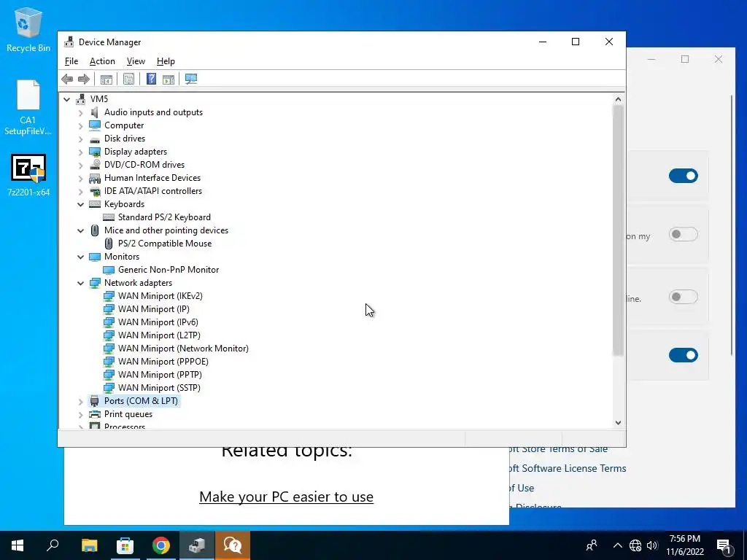Open the View menu
The width and height of the screenshot is (747, 560).
tap(136, 61)
